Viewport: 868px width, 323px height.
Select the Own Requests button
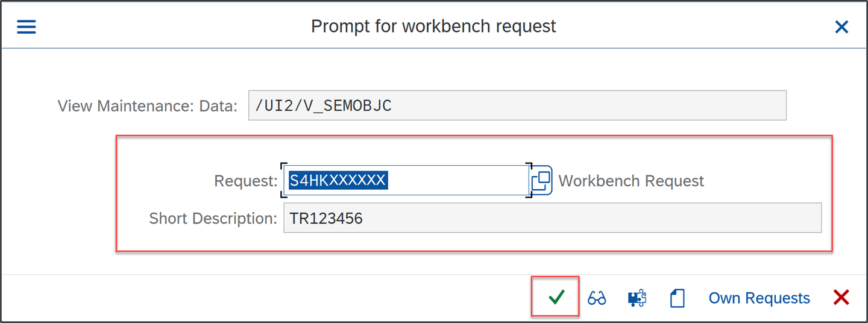pyautogui.click(x=759, y=298)
